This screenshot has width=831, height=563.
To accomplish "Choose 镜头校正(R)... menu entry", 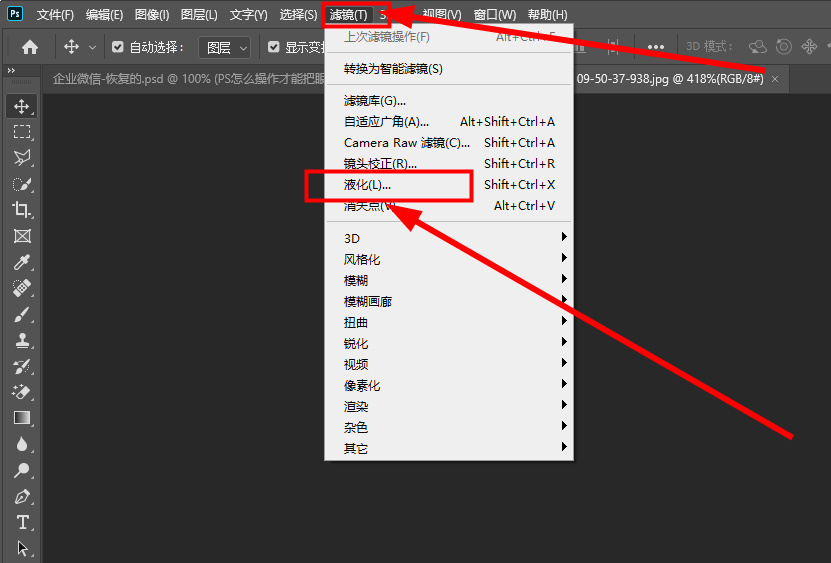I will (448, 163).
